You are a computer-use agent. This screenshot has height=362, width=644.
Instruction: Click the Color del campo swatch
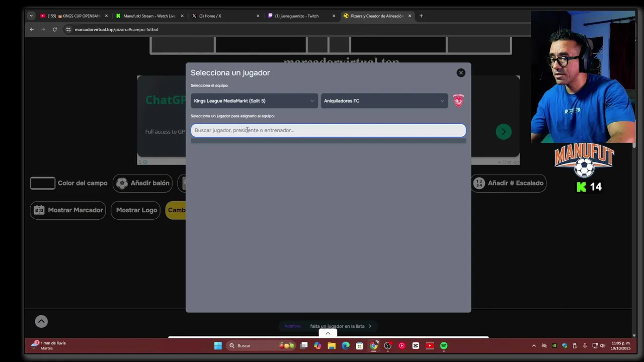tap(42, 183)
